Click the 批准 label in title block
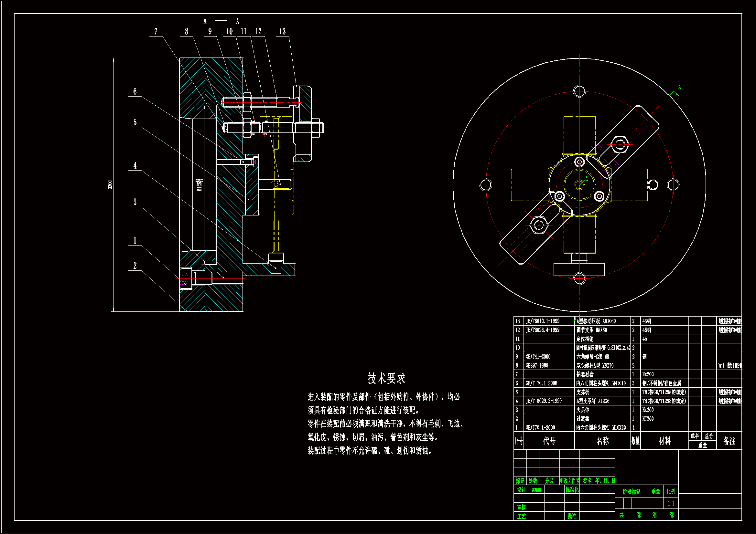Screen dimensions: 756x534 [x=572, y=516]
